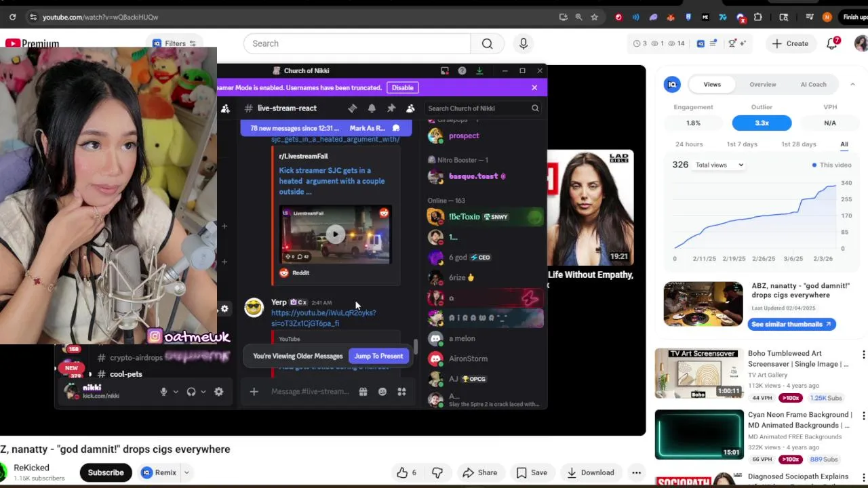Select 1st 28 days time range
Screen dimensions: 868x488
(799, 144)
